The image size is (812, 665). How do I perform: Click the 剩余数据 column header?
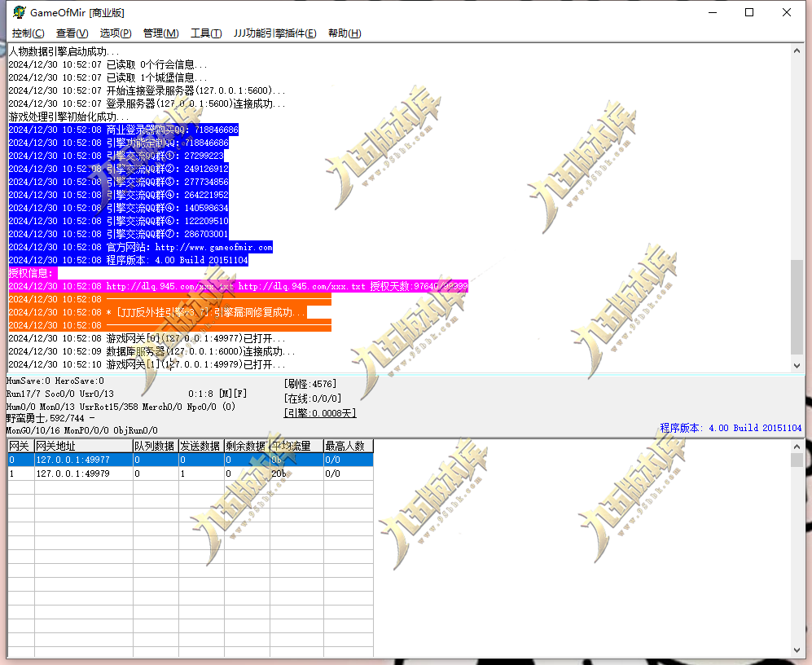point(247,446)
